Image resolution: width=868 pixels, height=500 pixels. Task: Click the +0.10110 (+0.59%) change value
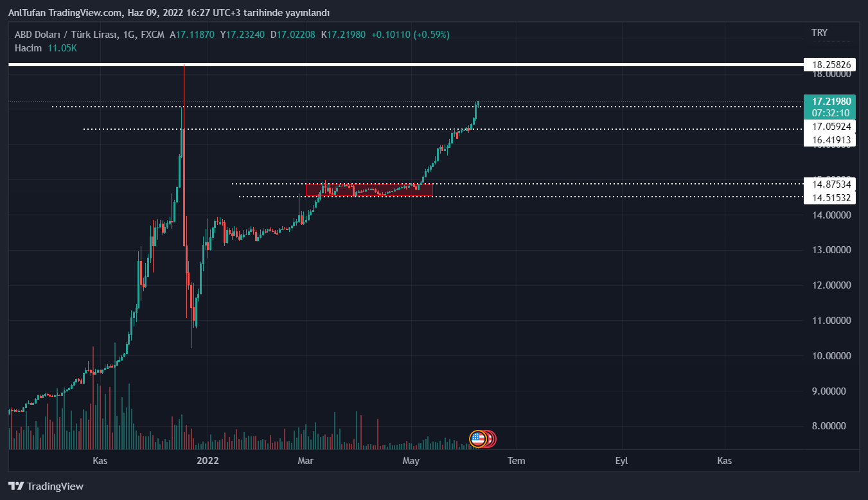coord(410,34)
